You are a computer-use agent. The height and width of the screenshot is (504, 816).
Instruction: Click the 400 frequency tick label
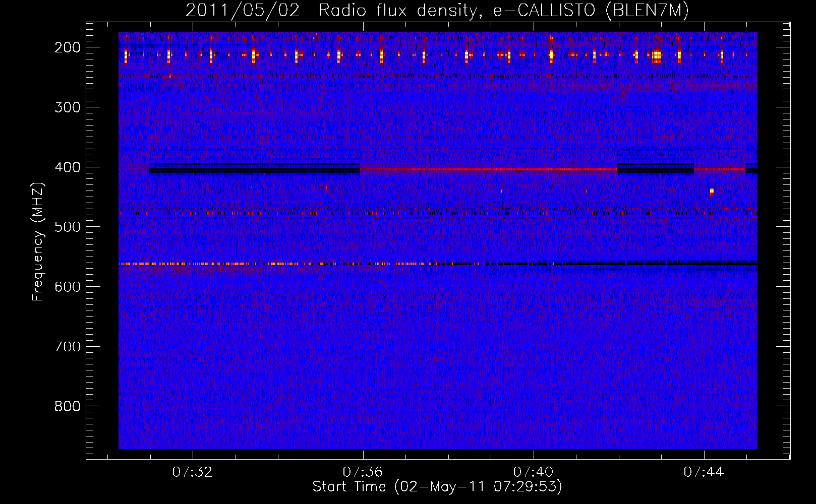pos(68,167)
